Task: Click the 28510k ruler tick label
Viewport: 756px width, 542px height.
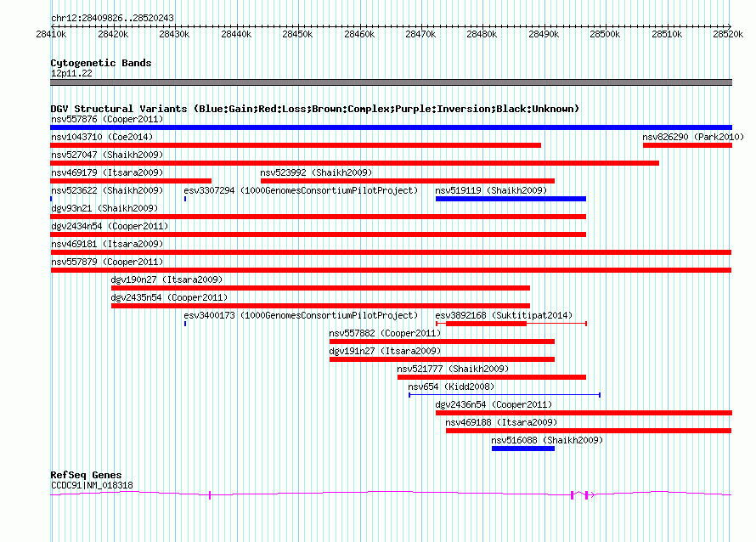Action: pos(667,34)
